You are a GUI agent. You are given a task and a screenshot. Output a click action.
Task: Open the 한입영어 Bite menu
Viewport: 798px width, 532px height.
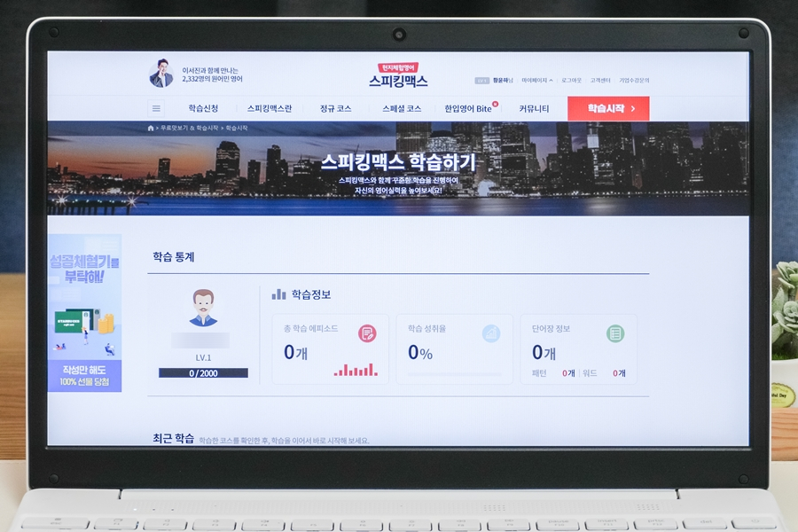(468, 108)
